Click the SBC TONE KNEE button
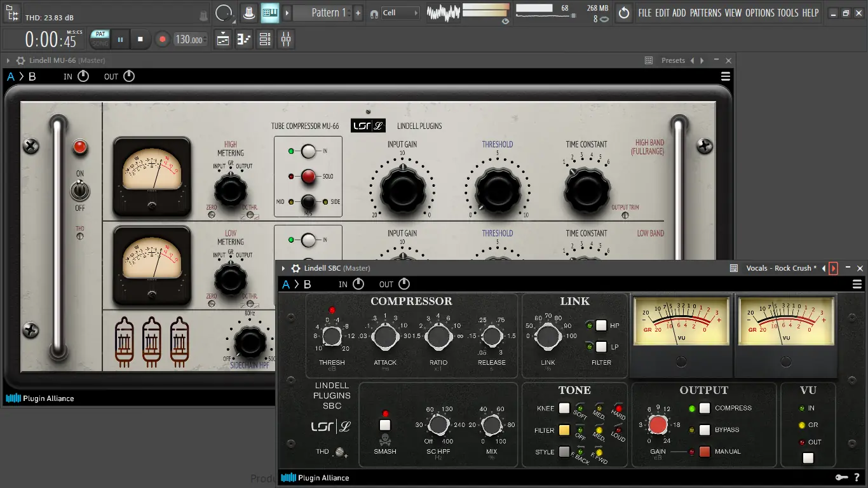Screen dimensions: 868x488 click(x=564, y=409)
